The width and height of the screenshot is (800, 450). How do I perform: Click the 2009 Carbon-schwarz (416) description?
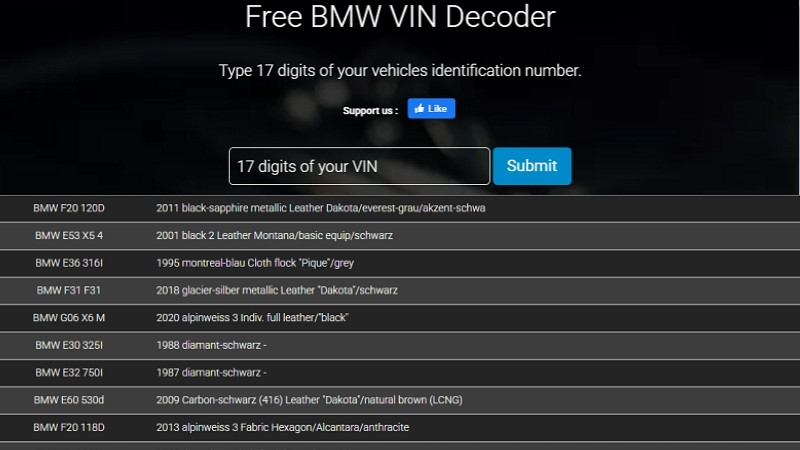[309, 400]
